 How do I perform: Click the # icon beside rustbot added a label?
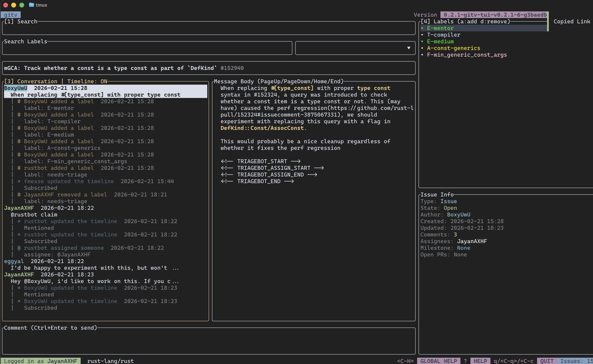pyautogui.click(x=19, y=168)
